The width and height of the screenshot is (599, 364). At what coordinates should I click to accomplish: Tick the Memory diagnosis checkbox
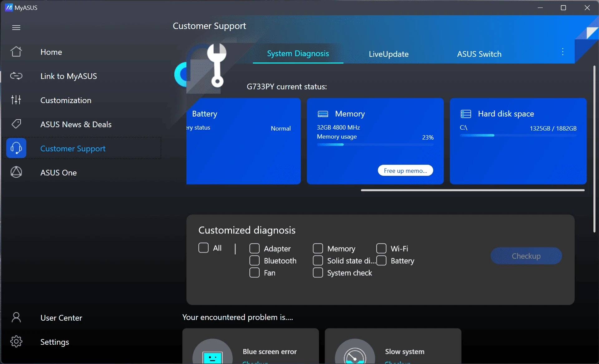tap(318, 248)
